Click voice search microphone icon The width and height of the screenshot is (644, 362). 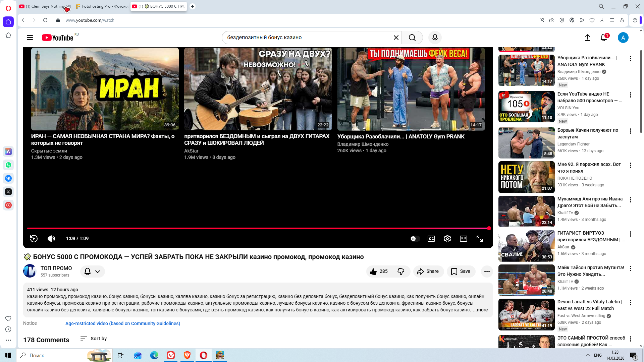(x=435, y=38)
